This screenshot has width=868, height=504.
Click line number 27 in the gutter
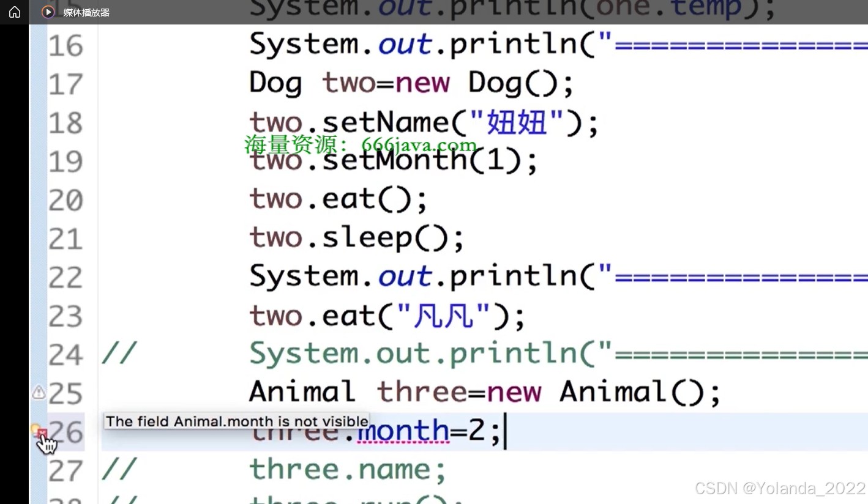tap(65, 470)
